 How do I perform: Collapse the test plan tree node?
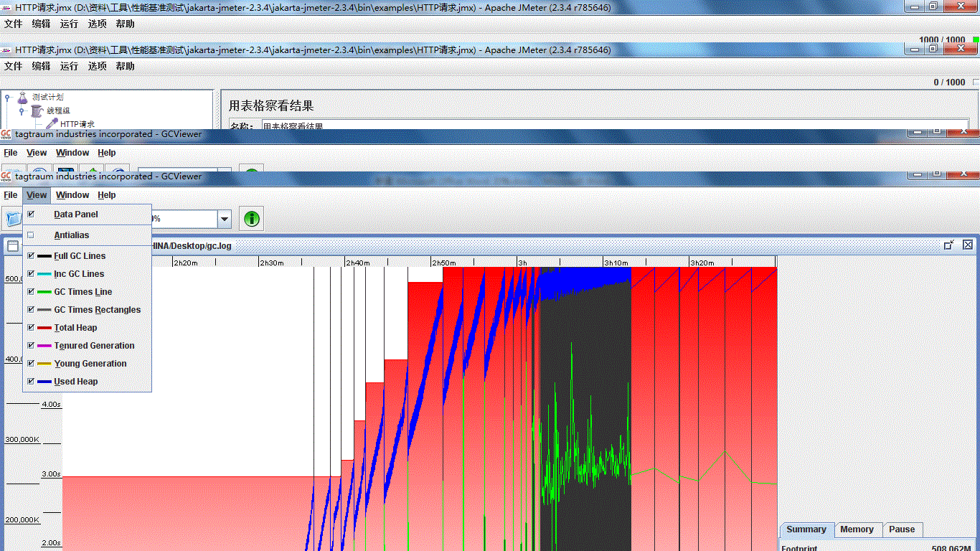(8, 97)
